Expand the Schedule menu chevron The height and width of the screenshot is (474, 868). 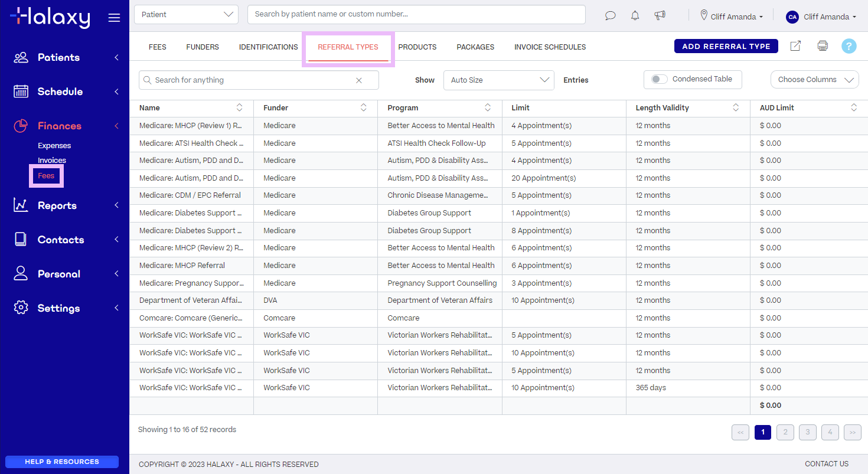pos(116,91)
